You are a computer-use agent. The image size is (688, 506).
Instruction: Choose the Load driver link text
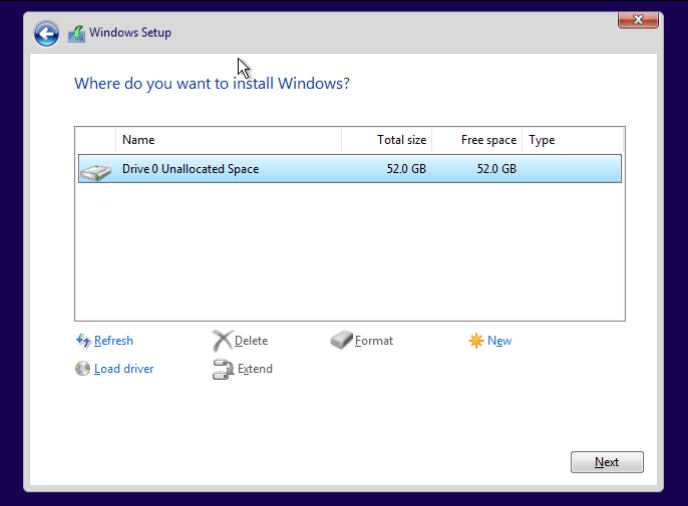tap(124, 369)
